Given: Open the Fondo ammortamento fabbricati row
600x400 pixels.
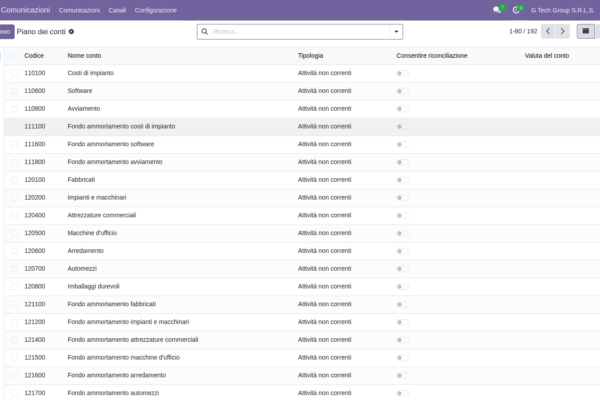Looking at the screenshot, I should click(x=302, y=304).
